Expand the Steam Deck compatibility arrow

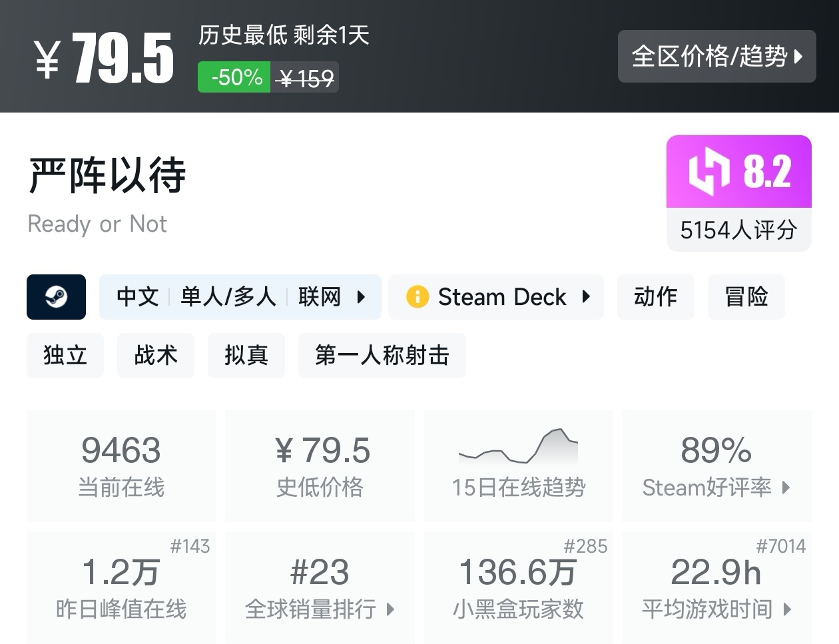pyautogui.click(x=586, y=296)
